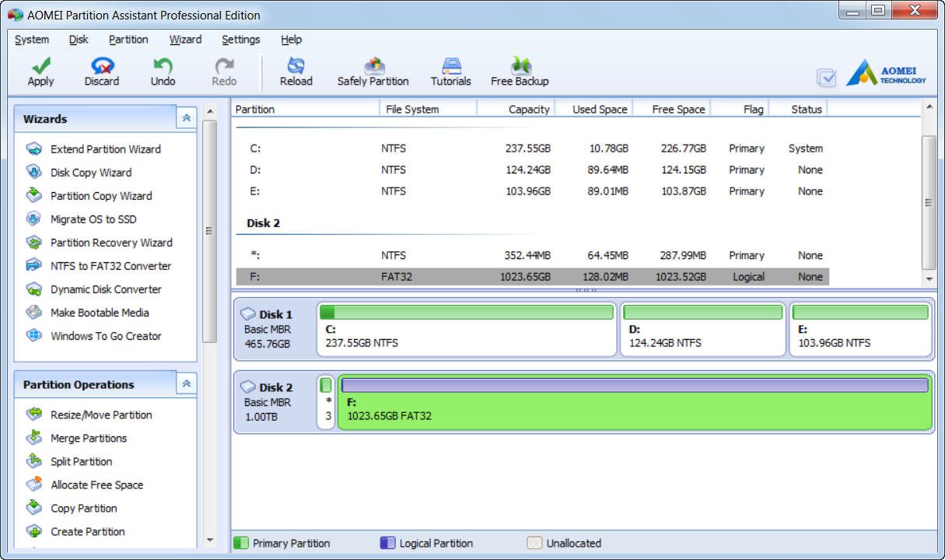
Task: Click the AOMEI Technology logo
Action: pos(887,72)
